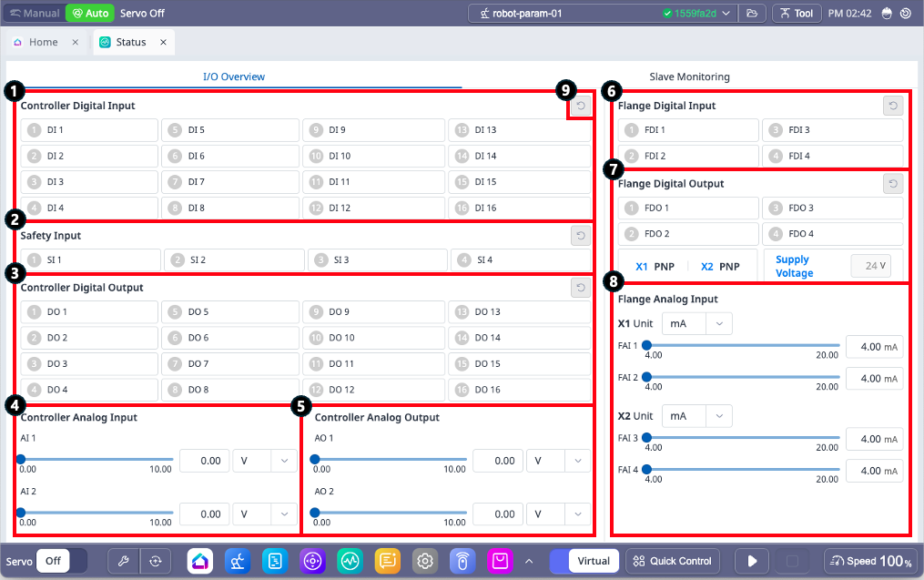Click the magenta shopping bag icon
Viewport: 924px width, 580px height.
499,561
